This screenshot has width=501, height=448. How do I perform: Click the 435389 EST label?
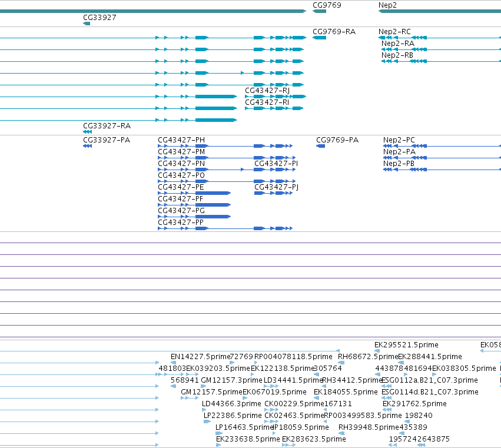413,427
